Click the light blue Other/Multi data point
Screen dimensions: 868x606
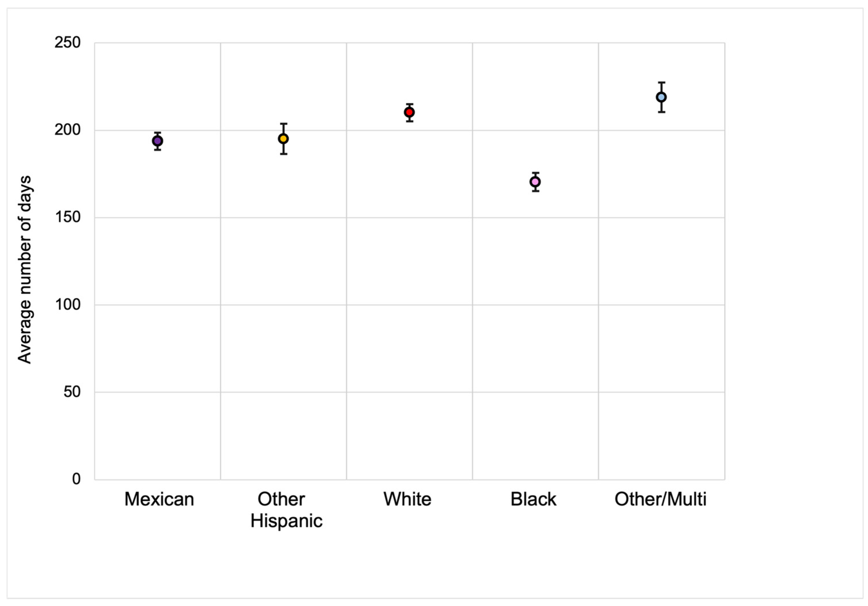click(x=661, y=97)
